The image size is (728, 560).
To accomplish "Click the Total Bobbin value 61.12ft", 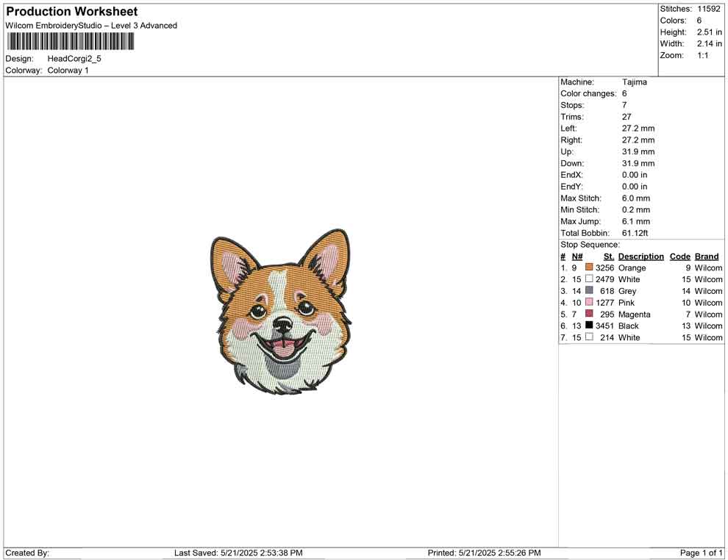I will click(635, 233).
